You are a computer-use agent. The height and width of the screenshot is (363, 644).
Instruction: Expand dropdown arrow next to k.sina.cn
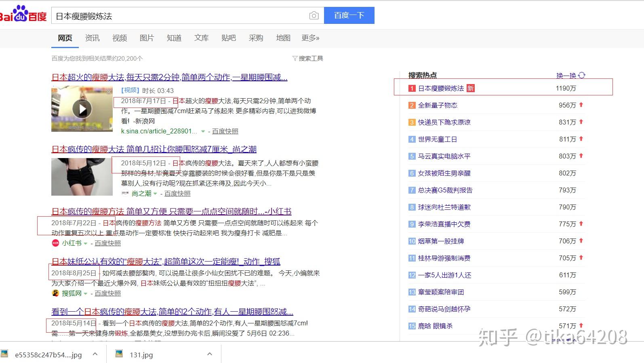point(203,131)
